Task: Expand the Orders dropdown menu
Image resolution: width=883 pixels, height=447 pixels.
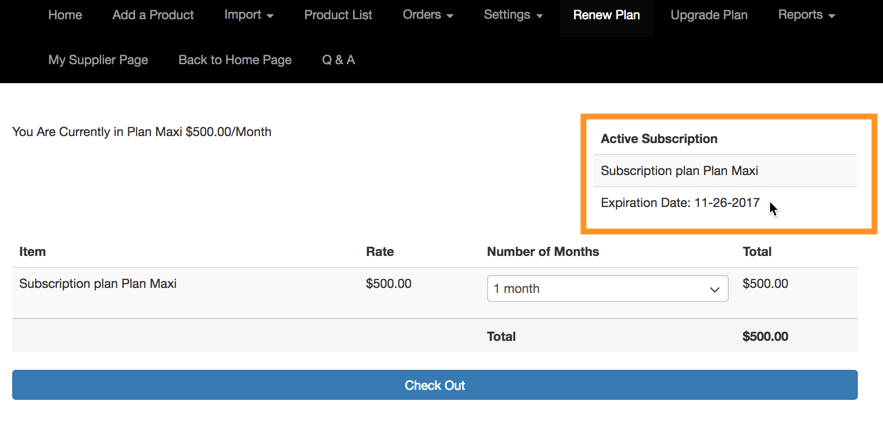Action: tap(428, 15)
